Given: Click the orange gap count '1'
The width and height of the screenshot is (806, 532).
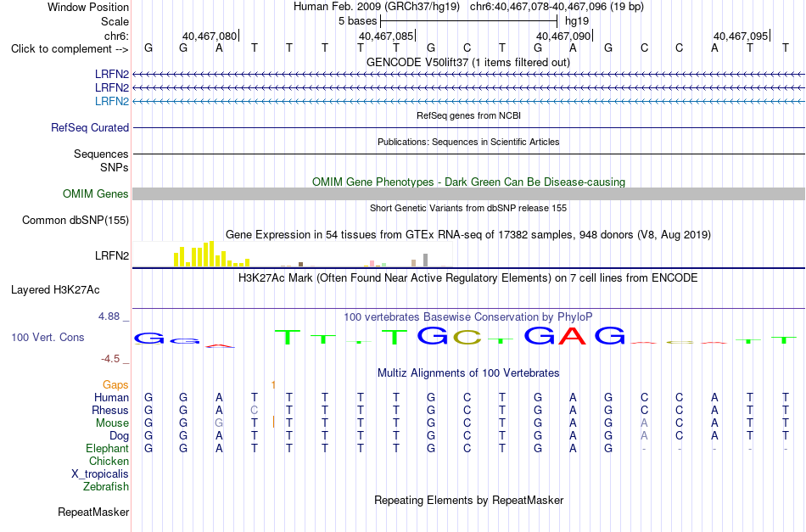Looking at the screenshot, I should coord(273,384).
